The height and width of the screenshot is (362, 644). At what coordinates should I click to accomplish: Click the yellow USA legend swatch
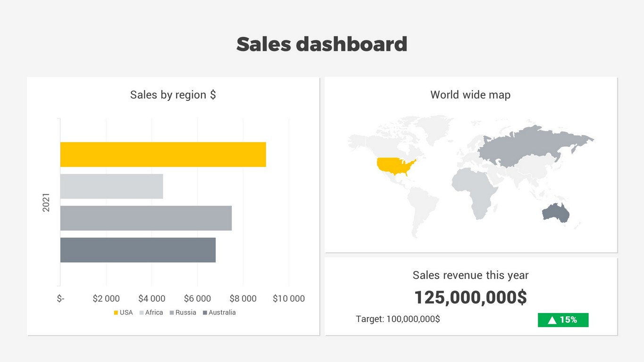pyautogui.click(x=116, y=313)
